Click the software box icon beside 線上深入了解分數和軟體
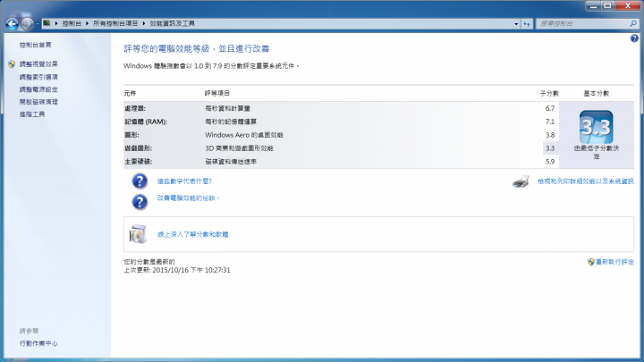Image resolution: width=644 pixels, height=362 pixels. coord(138,234)
